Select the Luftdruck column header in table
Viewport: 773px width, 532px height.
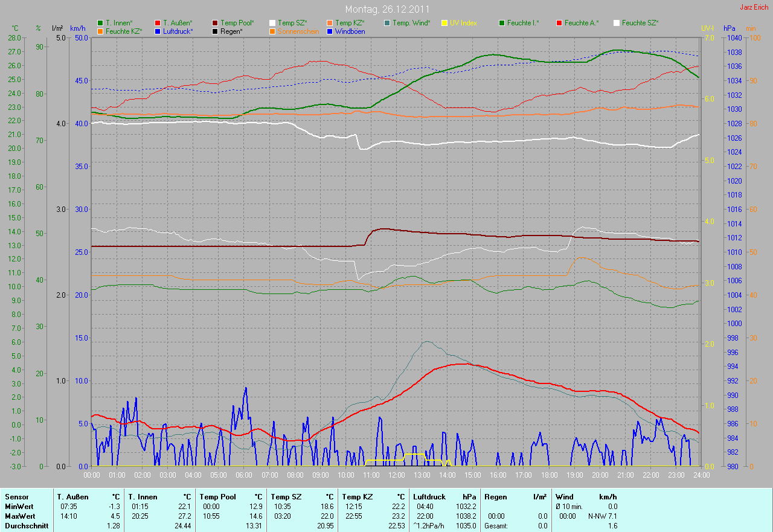[429, 497]
